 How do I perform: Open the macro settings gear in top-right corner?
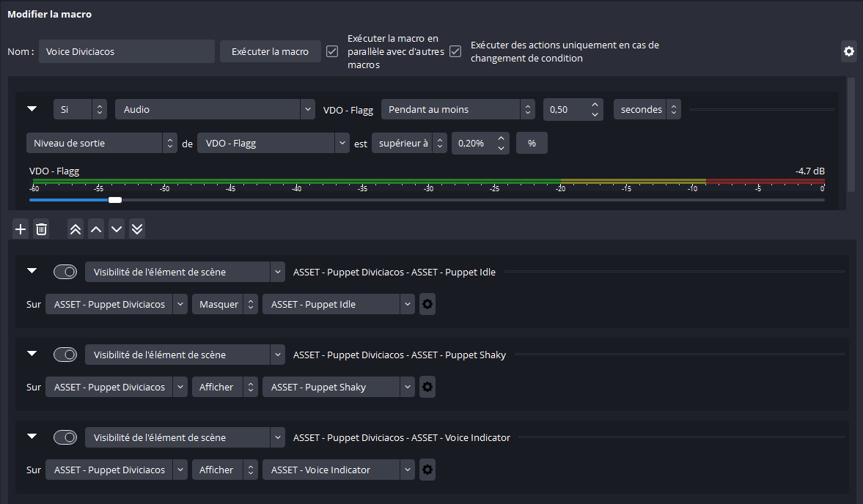click(x=848, y=51)
